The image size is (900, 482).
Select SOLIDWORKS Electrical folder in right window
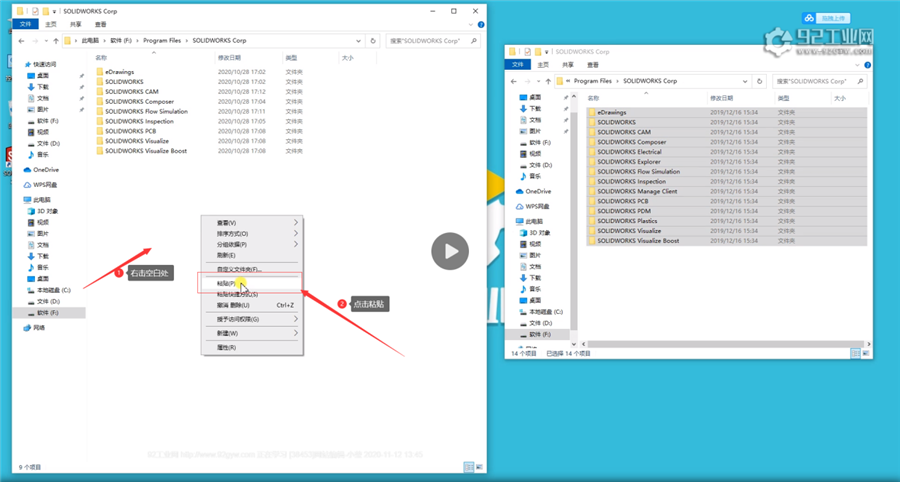pyautogui.click(x=727, y=152)
